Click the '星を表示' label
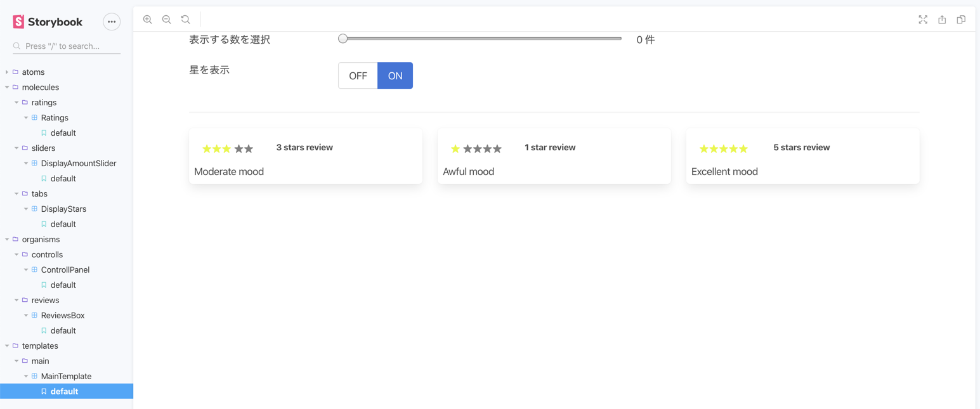This screenshot has width=980, height=409. [209, 70]
